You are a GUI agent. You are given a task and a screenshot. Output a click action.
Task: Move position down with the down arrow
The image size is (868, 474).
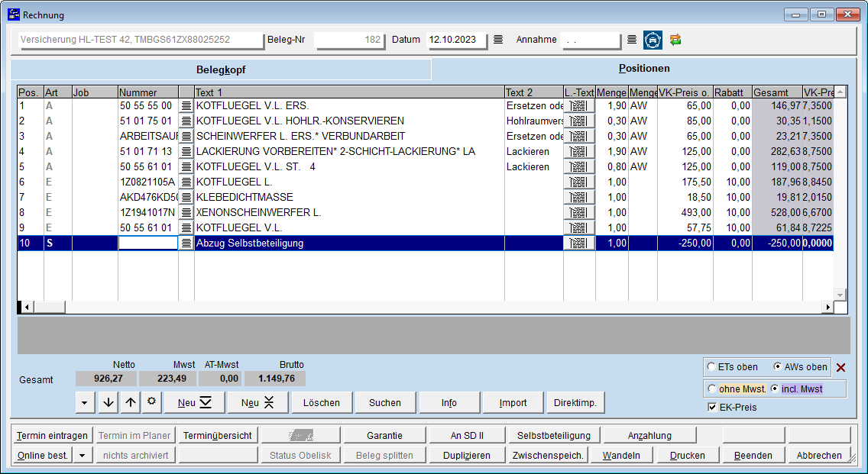click(108, 402)
